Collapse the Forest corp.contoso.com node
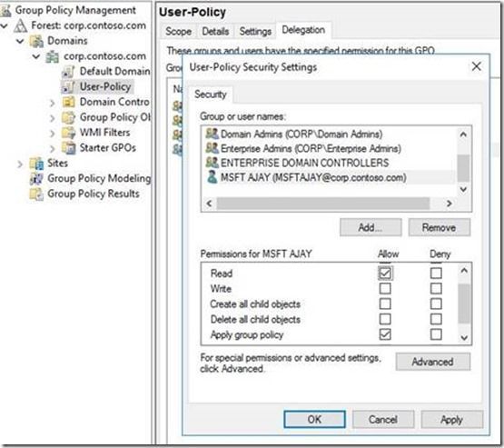The height and width of the screenshot is (448, 504). pos(5,25)
